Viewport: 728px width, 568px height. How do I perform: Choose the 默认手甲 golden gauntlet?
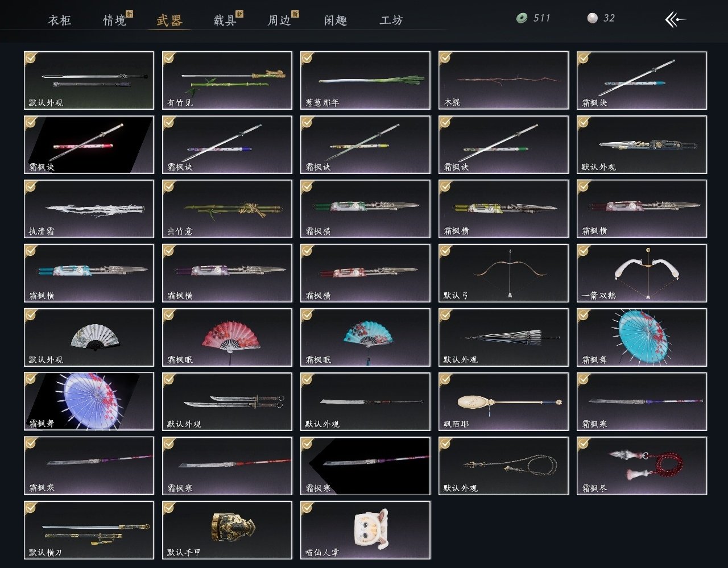[x=227, y=530]
